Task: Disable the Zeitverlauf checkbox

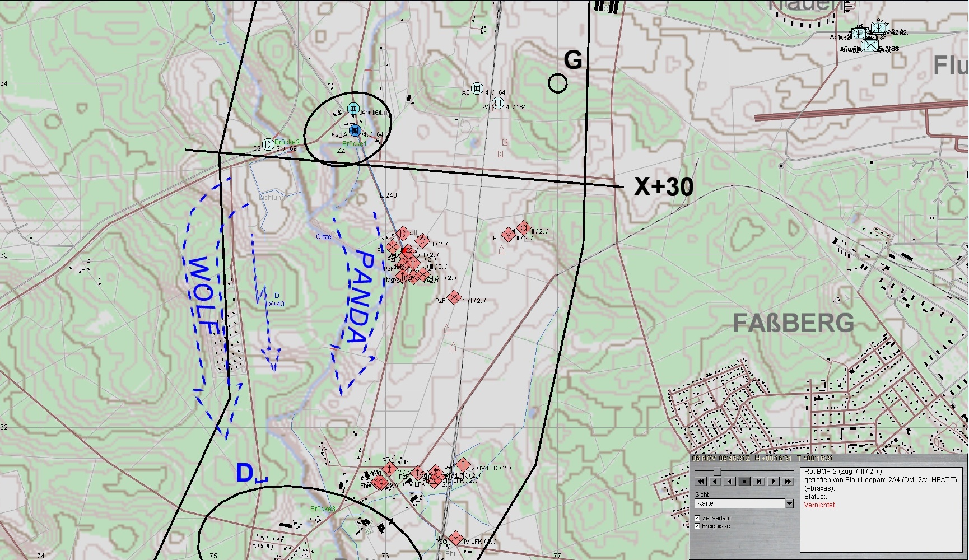Action: pyautogui.click(x=697, y=518)
